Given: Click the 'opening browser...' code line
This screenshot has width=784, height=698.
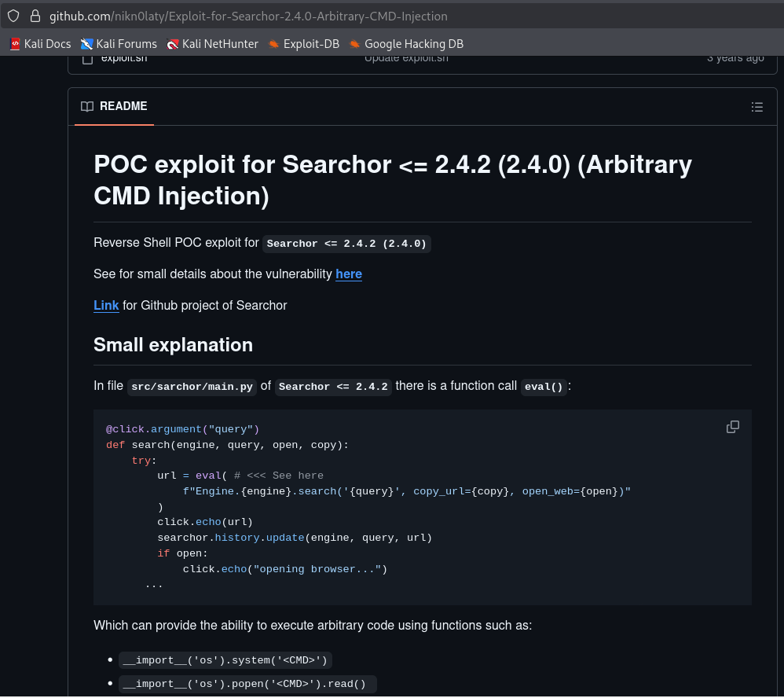Looking at the screenshot, I should pos(285,569).
